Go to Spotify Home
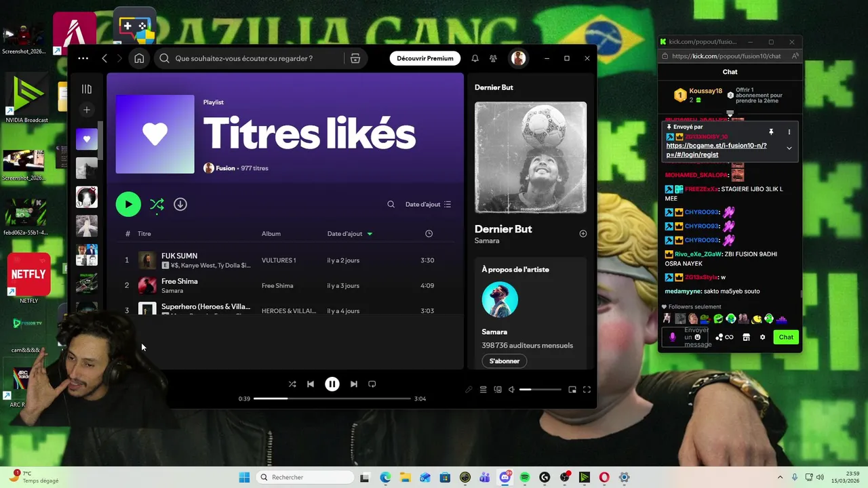This screenshot has width=868, height=488. 139,58
